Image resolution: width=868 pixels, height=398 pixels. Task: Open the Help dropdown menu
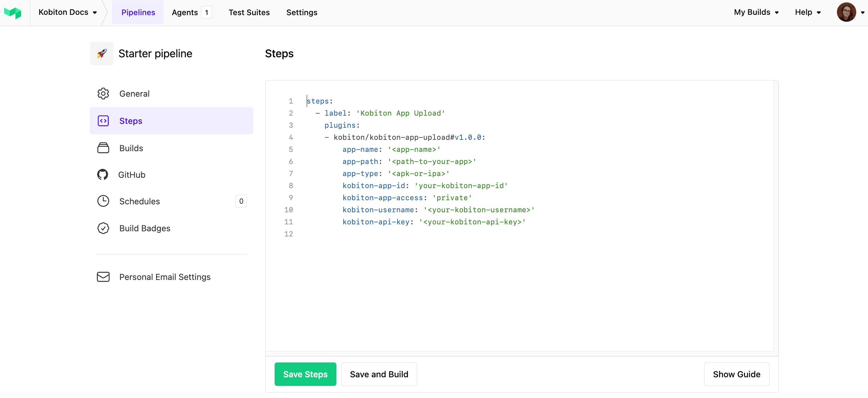point(808,12)
